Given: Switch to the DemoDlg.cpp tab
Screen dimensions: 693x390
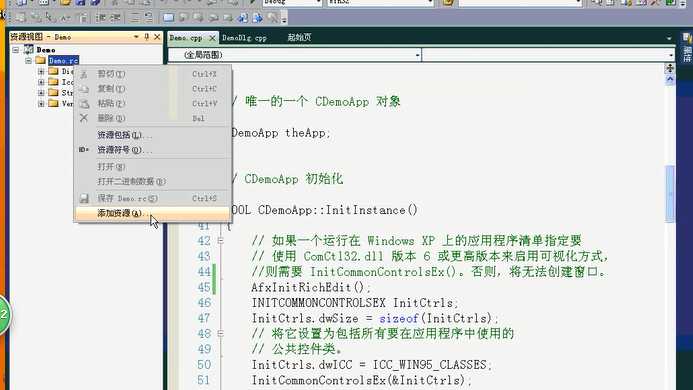Looking at the screenshot, I should 244,38.
